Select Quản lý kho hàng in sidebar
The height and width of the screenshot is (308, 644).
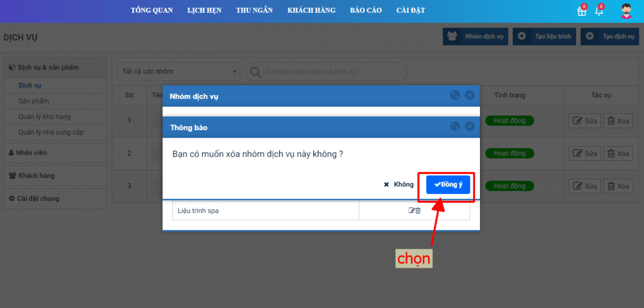[45, 117]
